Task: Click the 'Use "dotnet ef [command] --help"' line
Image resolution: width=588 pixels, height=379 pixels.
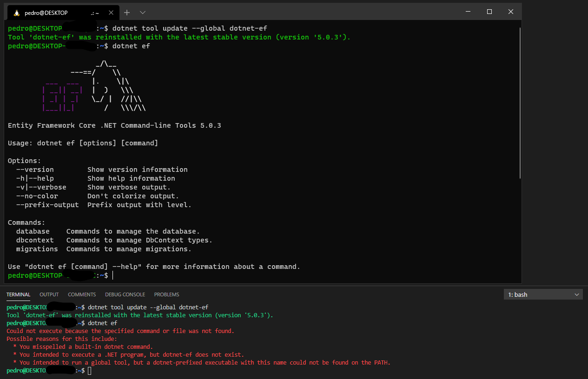Action: tap(154, 267)
